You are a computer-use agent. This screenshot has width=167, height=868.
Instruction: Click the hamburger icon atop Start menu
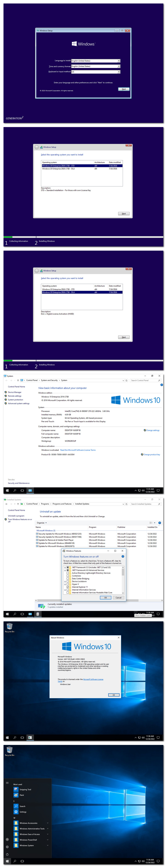coord(7,783)
